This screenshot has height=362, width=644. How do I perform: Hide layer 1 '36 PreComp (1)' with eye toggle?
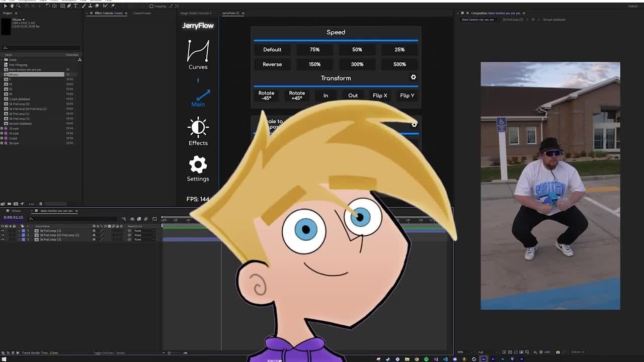coord(3,231)
